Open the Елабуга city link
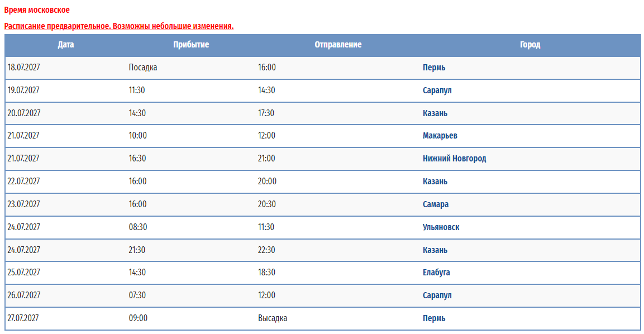This screenshot has height=334, width=644. pyautogui.click(x=436, y=273)
